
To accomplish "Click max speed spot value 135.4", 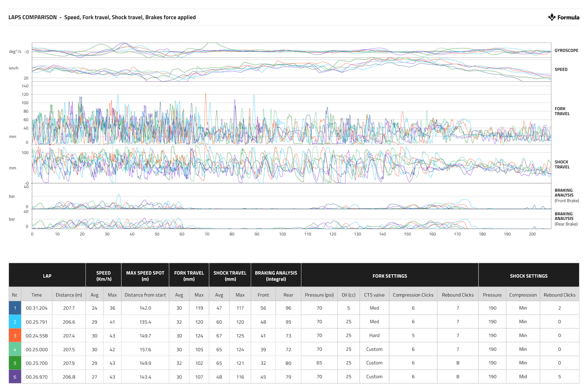I will click(145, 322).
